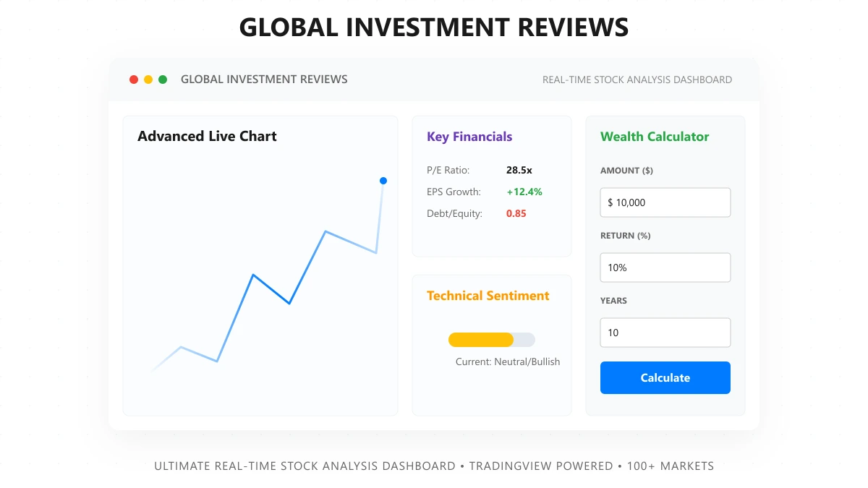Click Real-Time Stock Analysis Dashboard header text
Viewport: 868px width, 488px height.
click(x=637, y=80)
